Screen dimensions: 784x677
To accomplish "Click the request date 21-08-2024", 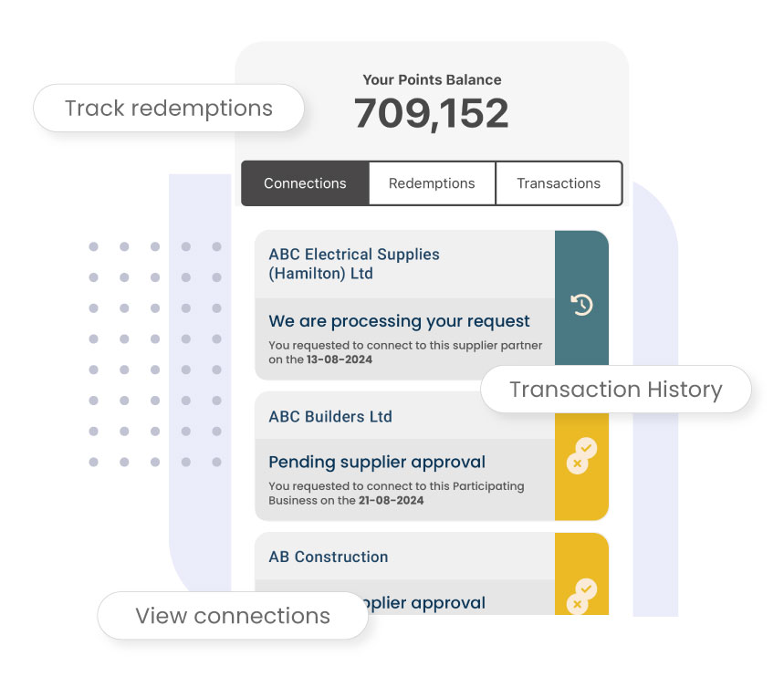I will [x=391, y=501].
